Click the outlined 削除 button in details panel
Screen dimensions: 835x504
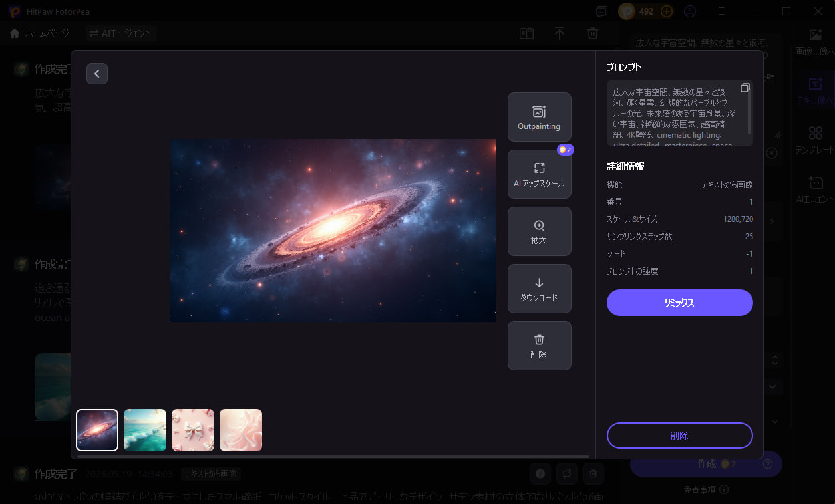pyautogui.click(x=679, y=436)
